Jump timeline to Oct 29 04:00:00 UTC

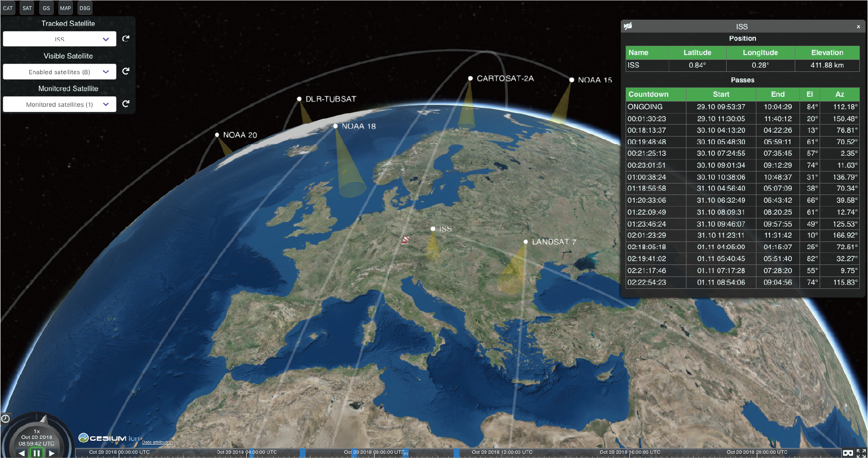coord(247,452)
